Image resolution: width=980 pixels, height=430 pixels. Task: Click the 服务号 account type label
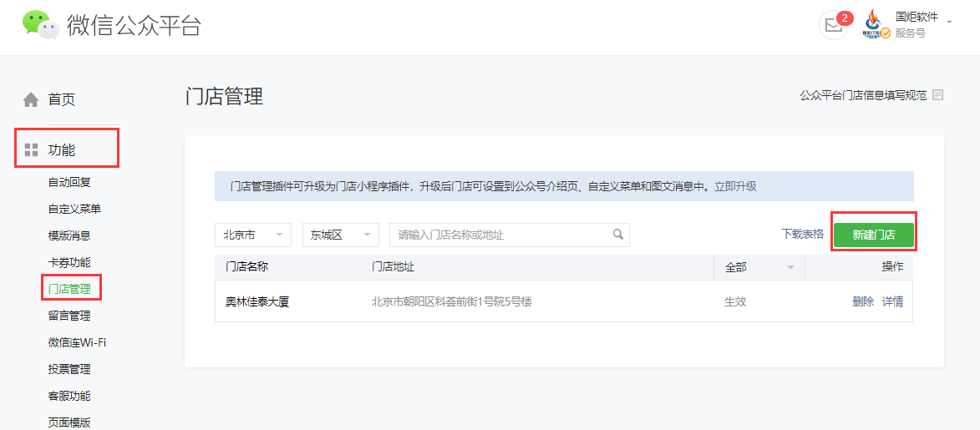[x=910, y=33]
